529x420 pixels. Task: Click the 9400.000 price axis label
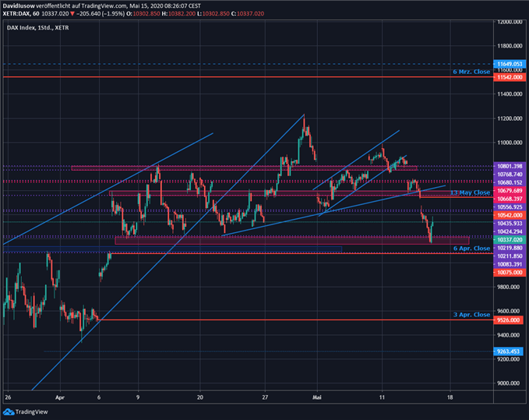point(510,335)
